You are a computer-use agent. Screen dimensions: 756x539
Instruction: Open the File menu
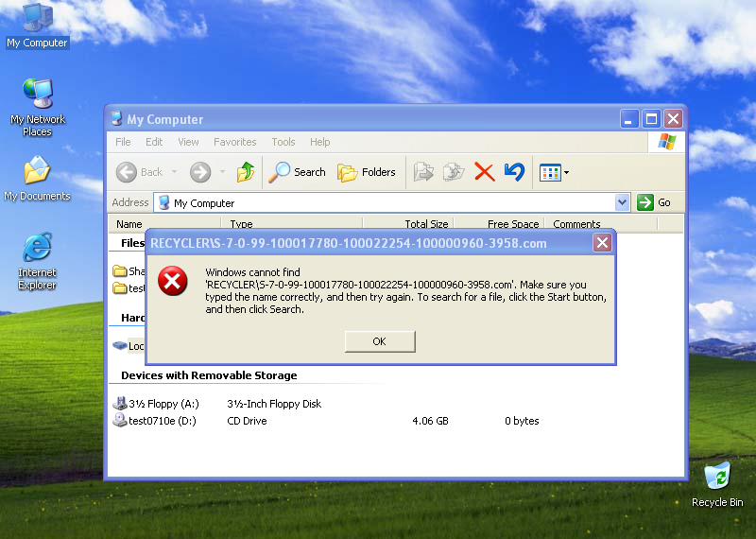click(123, 142)
